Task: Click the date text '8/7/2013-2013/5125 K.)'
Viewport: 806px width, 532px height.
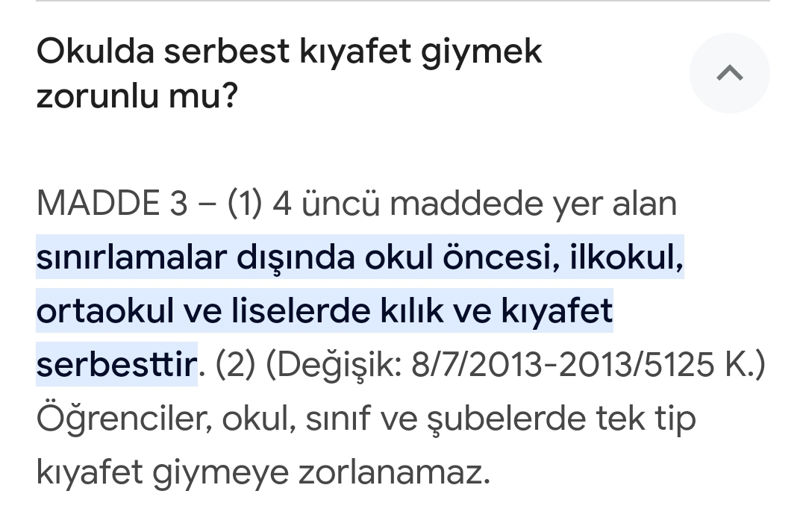Action: 588,365
